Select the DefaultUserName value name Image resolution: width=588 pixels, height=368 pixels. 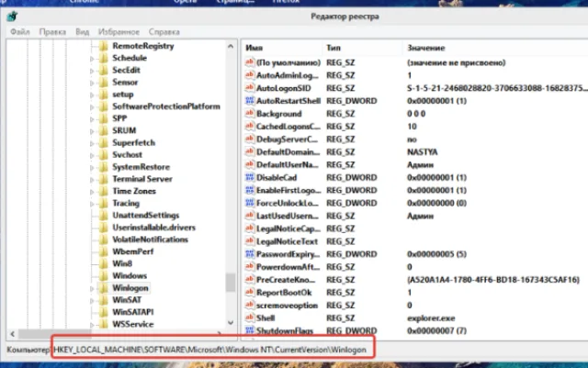[x=288, y=165]
